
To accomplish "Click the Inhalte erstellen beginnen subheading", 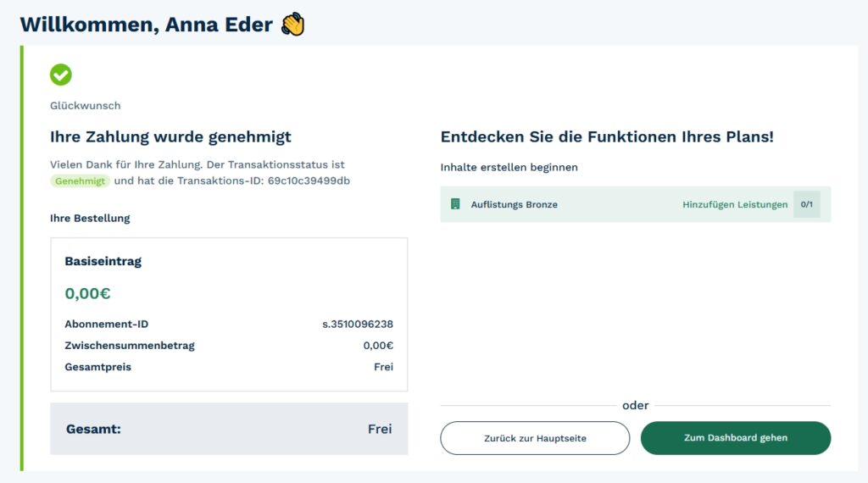I will point(509,167).
